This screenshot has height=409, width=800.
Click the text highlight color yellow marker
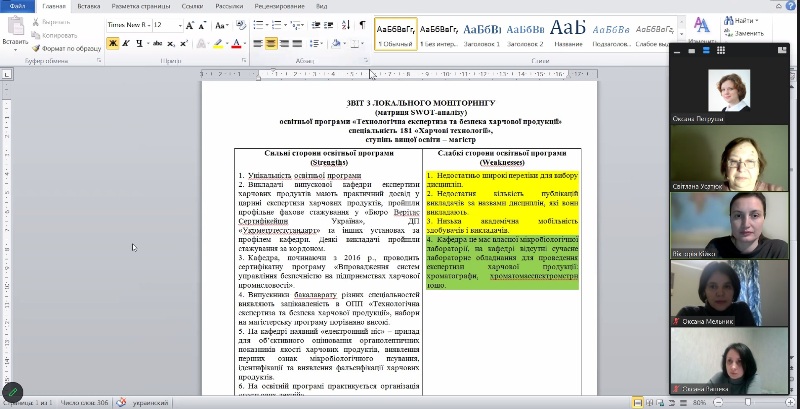pyautogui.click(x=218, y=44)
